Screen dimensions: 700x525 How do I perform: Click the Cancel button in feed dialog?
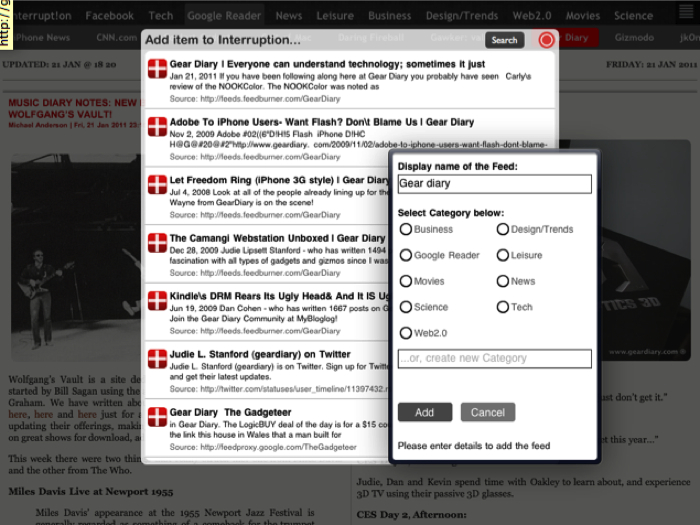click(488, 412)
